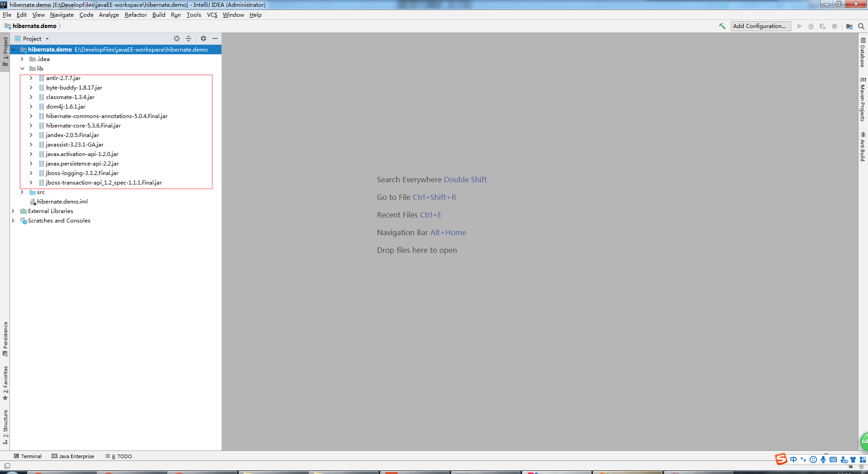Open the Ant Build tool window
Viewport: 868px width, 474px height.
pos(863,147)
